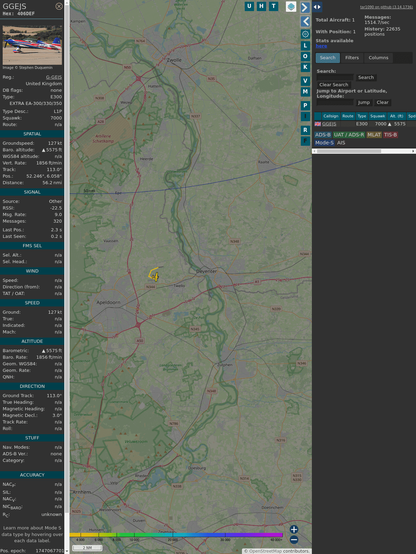Click the Search button next to input
Screen dimensions: 416x554
tap(366, 77)
